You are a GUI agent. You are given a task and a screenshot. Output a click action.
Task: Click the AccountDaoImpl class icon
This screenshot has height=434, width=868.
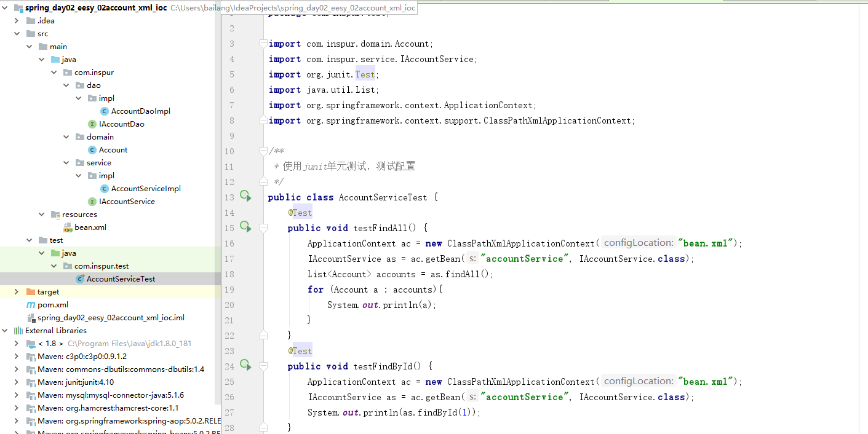coord(105,111)
